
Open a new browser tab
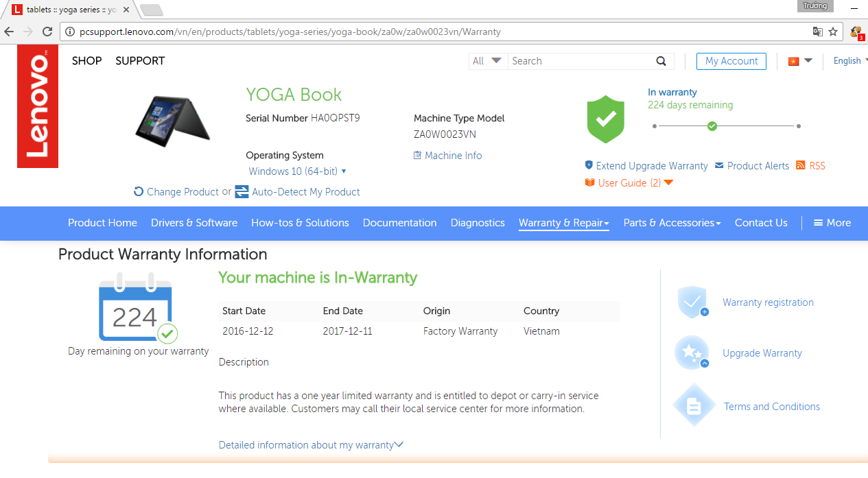(x=151, y=10)
